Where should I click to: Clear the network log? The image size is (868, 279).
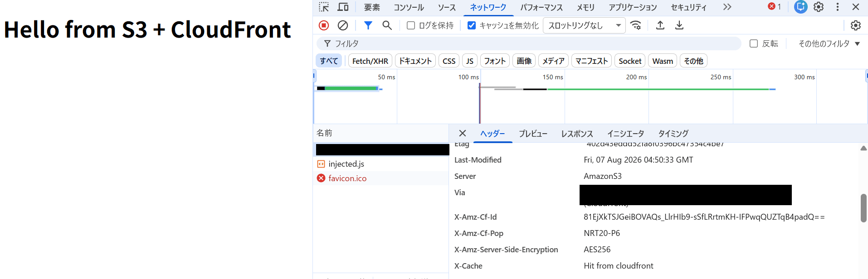(x=343, y=25)
